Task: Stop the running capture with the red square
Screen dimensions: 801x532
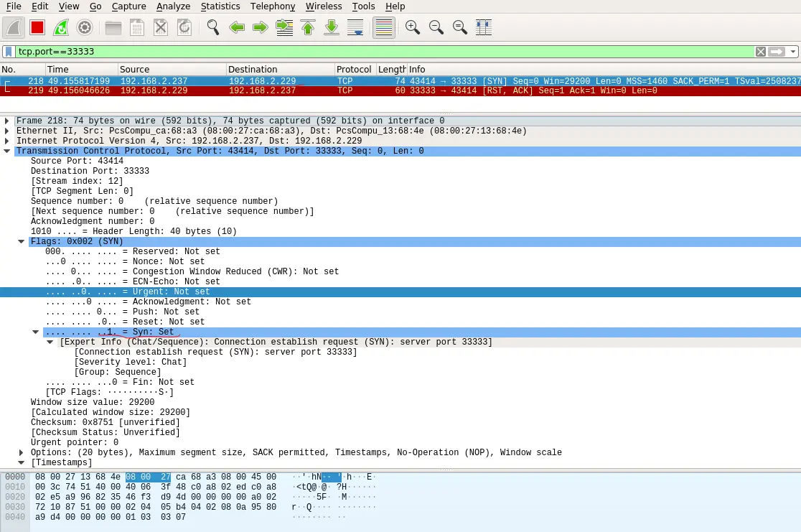Action: click(x=37, y=27)
